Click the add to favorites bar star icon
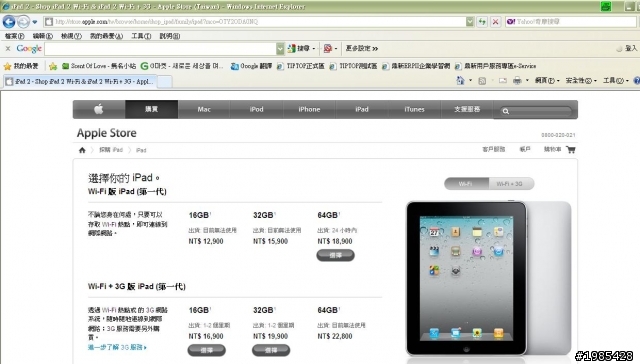The height and width of the screenshot is (364, 640). tap(53, 66)
